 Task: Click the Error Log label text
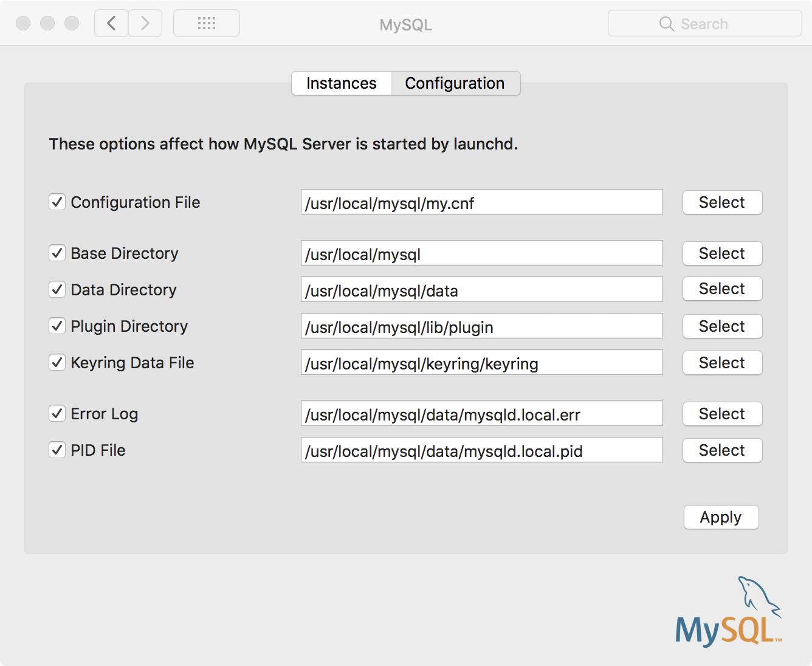pos(105,414)
